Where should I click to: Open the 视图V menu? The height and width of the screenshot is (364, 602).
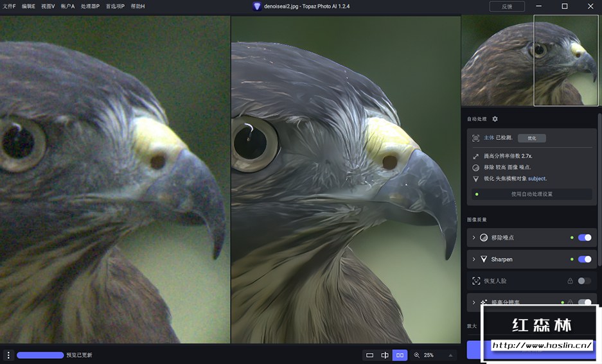coord(48,6)
